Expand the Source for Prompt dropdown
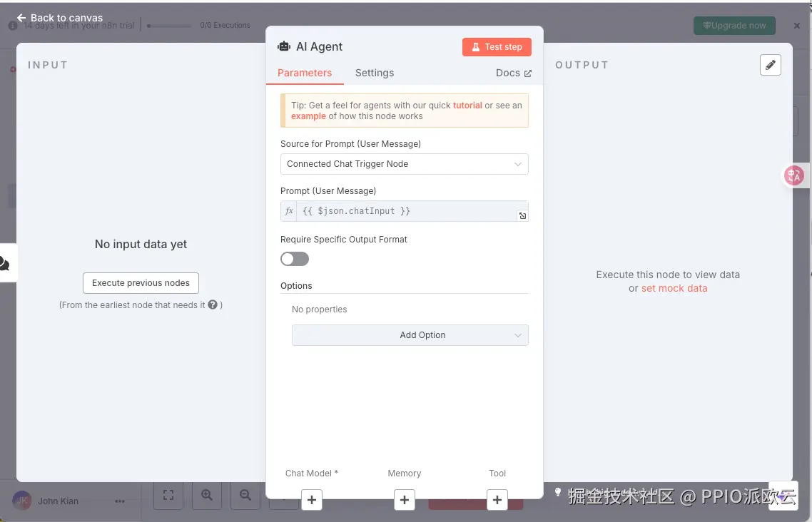 click(404, 164)
